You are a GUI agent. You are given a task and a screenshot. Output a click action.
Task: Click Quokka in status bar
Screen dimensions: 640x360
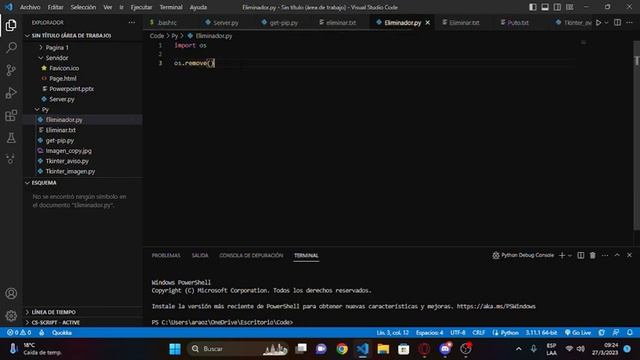click(x=62, y=333)
